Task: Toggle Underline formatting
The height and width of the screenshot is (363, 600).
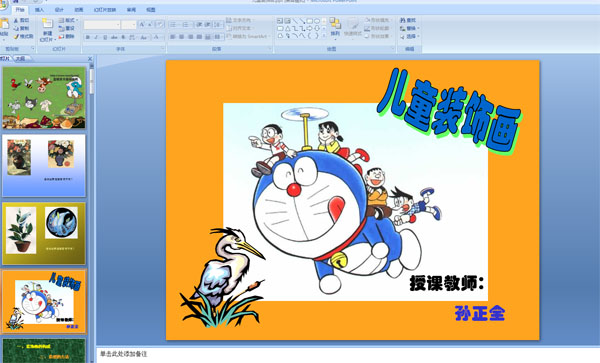Action: [x=105, y=37]
